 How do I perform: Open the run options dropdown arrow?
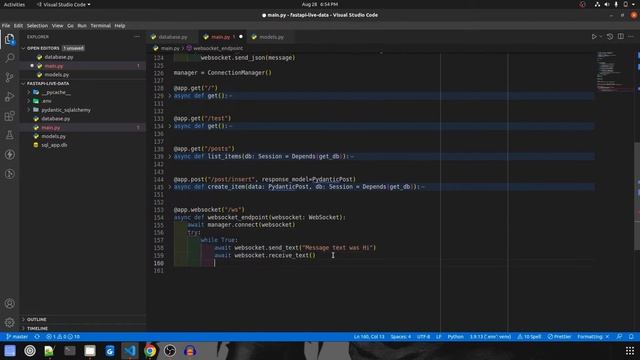click(600, 37)
